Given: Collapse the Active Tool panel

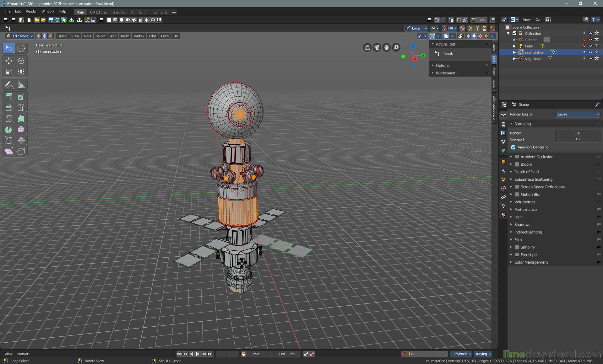Looking at the screenshot, I should (x=433, y=44).
